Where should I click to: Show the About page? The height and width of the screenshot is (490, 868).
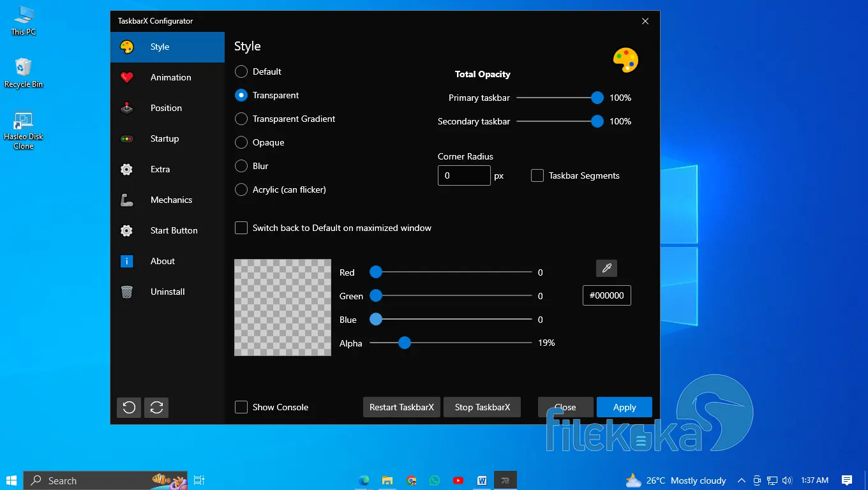(x=167, y=262)
